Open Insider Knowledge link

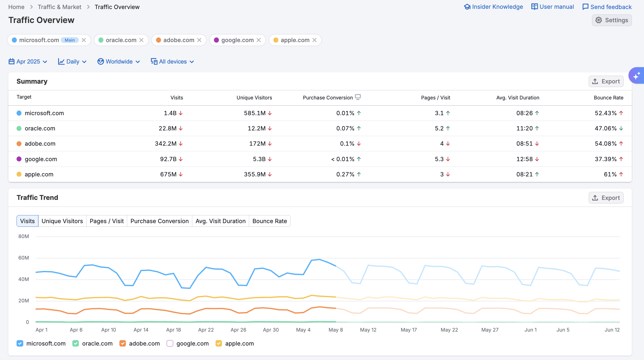pyautogui.click(x=493, y=7)
